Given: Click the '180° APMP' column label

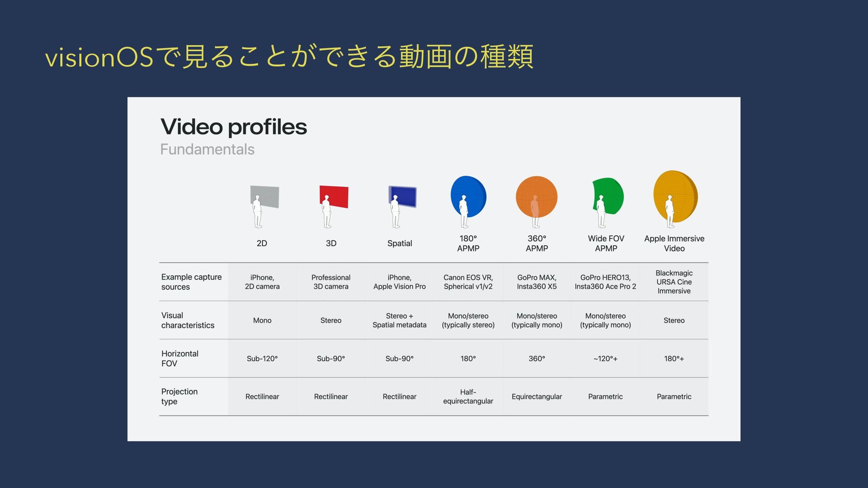Looking at the screenshot, I should pos(468,243).
